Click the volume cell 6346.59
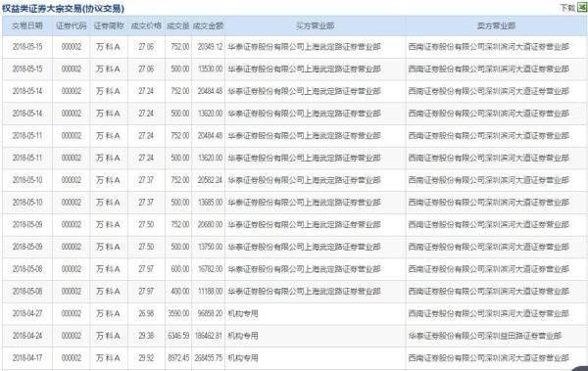588x371 pixels. [179, 336]
